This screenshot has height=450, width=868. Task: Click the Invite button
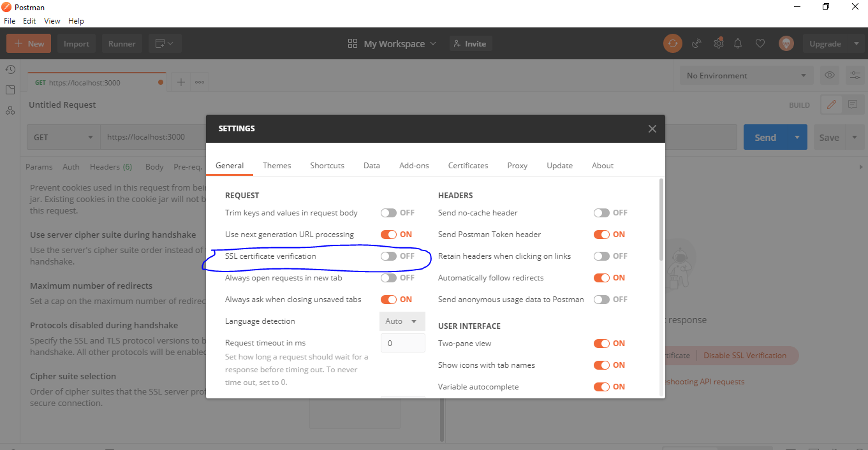(471, 43)
